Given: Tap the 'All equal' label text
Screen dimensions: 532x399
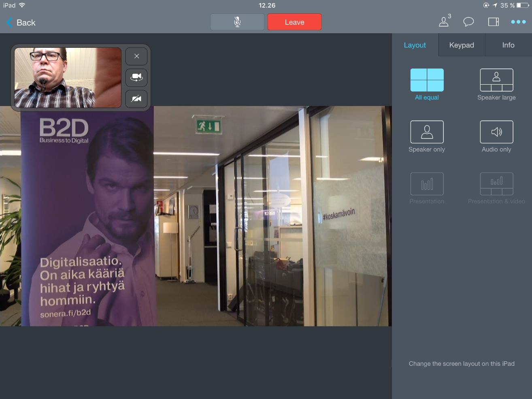Looking at the screenshot, I should point(427,97).
